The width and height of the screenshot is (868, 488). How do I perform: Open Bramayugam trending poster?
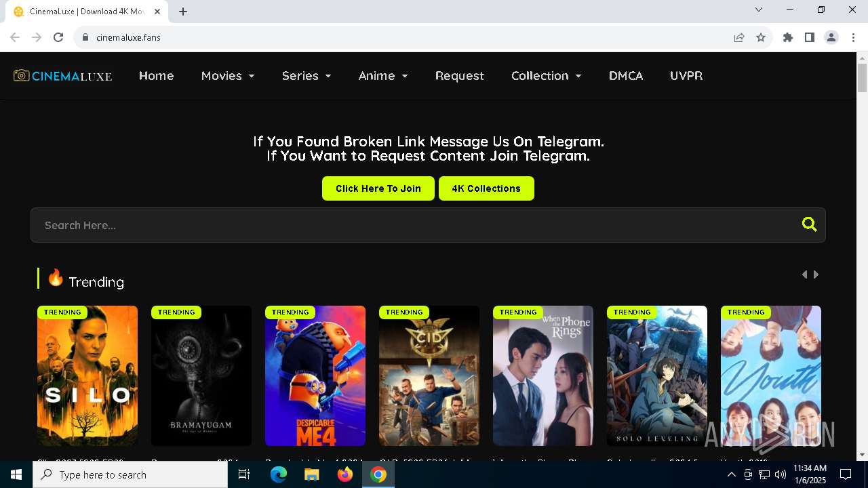201,375
